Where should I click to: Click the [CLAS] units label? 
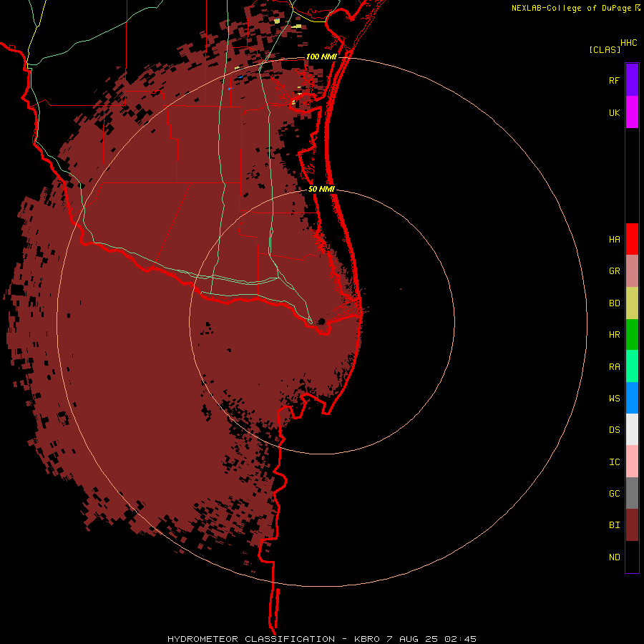605,50
